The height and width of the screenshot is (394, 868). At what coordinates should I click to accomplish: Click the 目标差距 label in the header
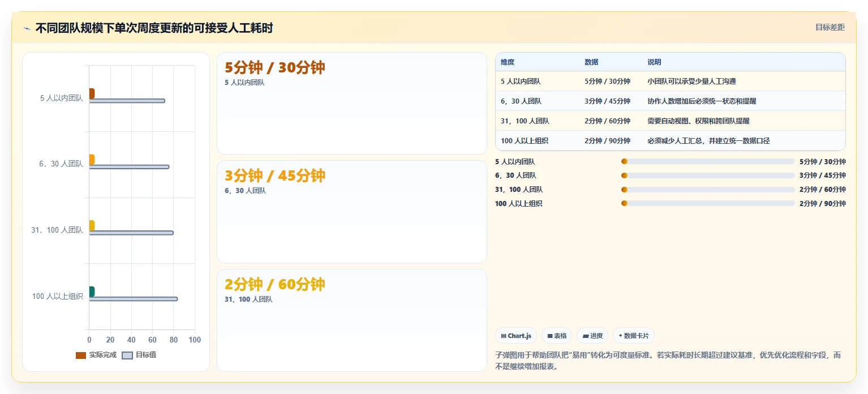[830, 27]
